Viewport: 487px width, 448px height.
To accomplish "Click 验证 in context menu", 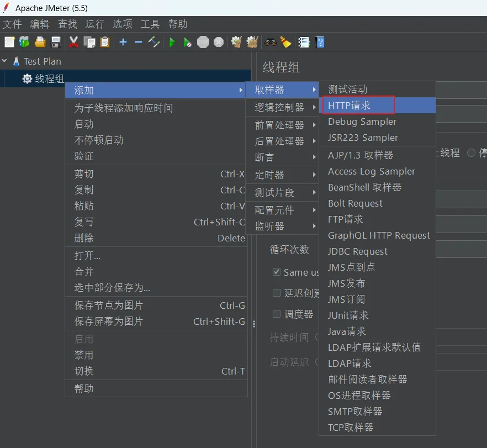I will coord(156,156).
